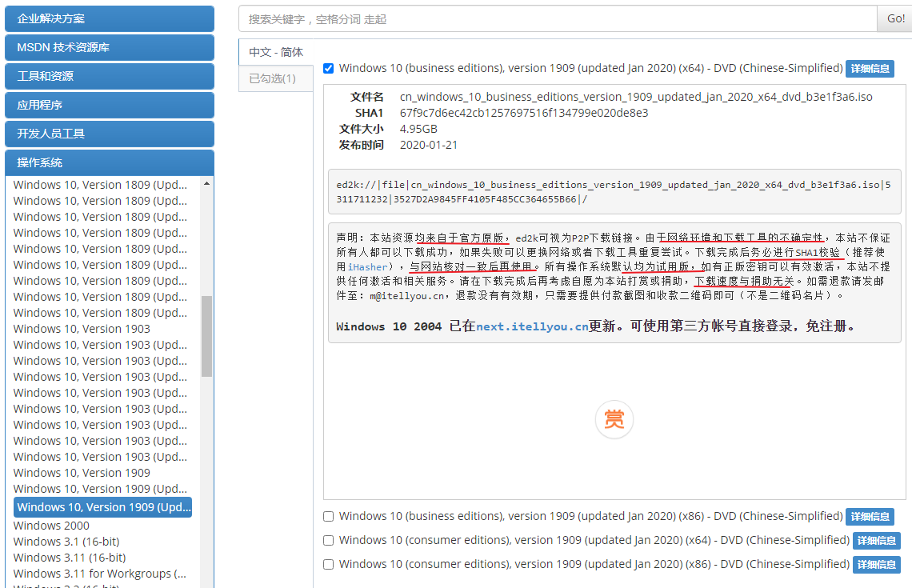The image size is (912, 588).
Task: Select Windows 3.11 (16-bit)
Action: (x=70, y=558)
